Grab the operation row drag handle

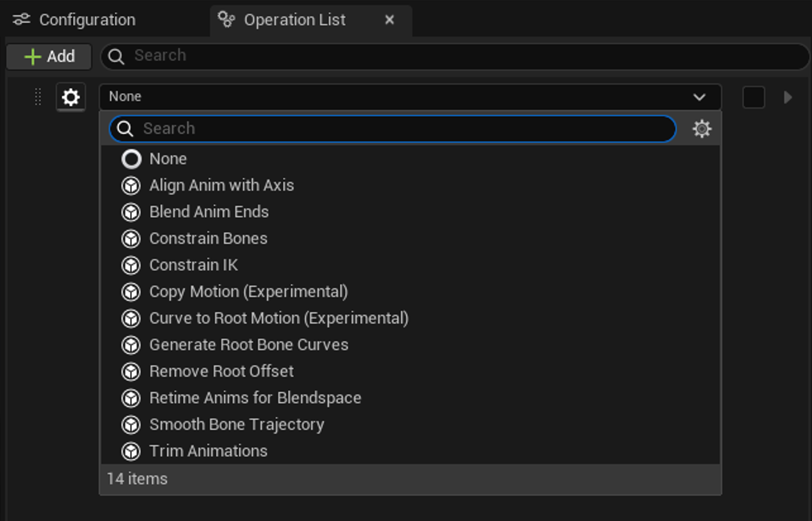coord(38,97)
